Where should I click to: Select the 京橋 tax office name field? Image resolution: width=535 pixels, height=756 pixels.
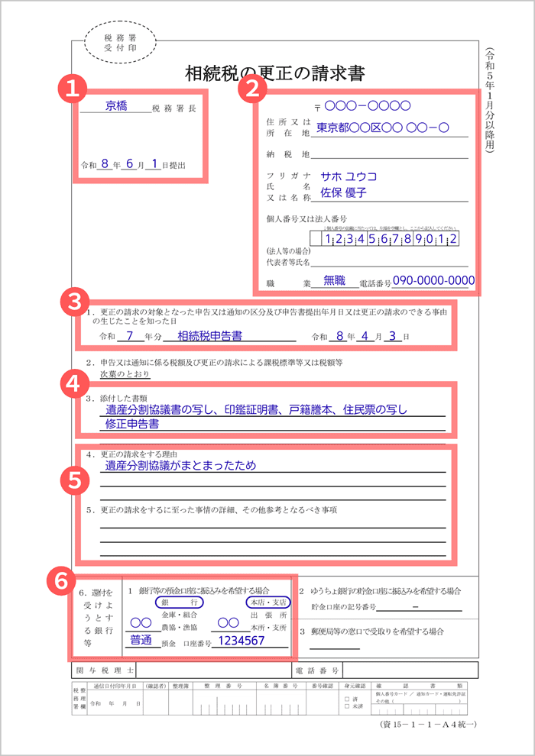(116, 107)
